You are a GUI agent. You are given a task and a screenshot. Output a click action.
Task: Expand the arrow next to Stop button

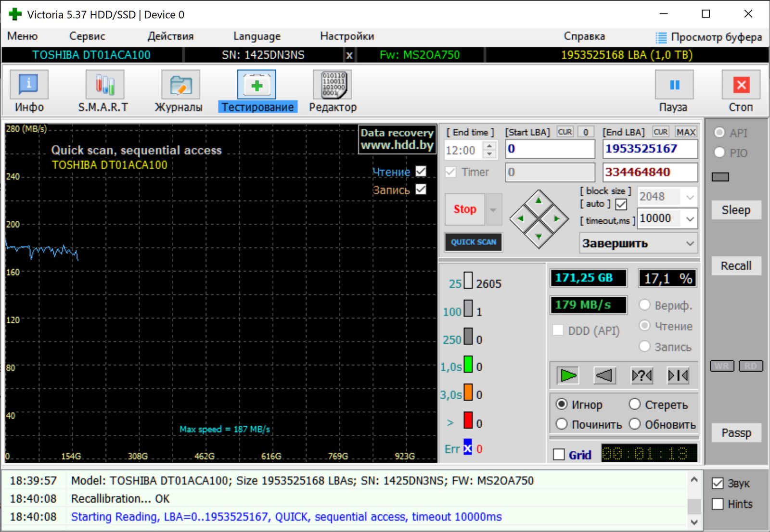tap(493, 210)
